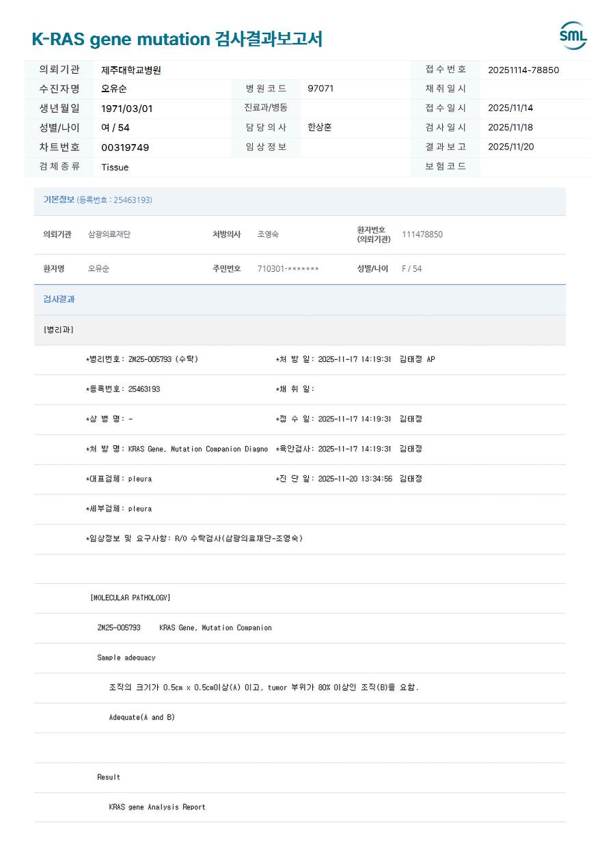Click the '*채 취 일:' field in pathology section

295,389
